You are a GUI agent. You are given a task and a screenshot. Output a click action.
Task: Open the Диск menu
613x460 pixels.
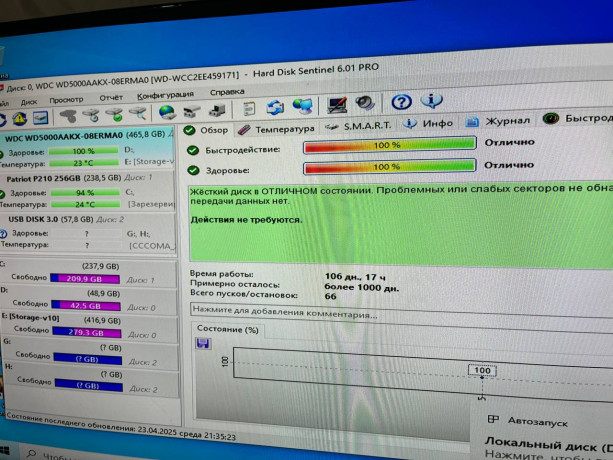pos(29,102)
